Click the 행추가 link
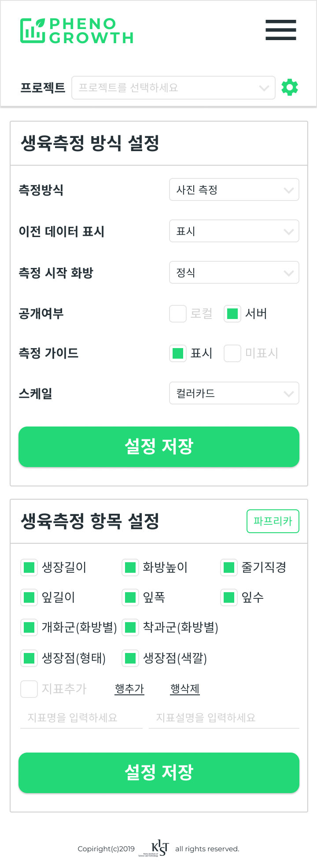The image size is (317, 868). (x=129, y=689)
